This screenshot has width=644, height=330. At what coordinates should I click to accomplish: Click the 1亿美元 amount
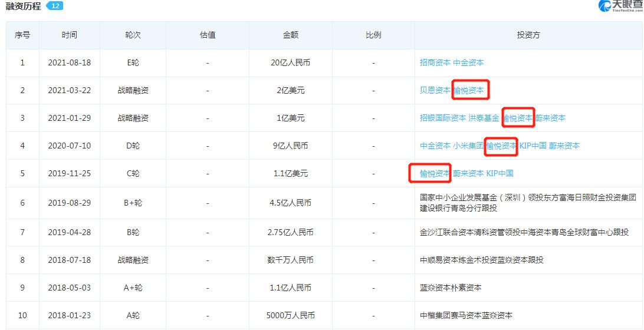point(290,118)
